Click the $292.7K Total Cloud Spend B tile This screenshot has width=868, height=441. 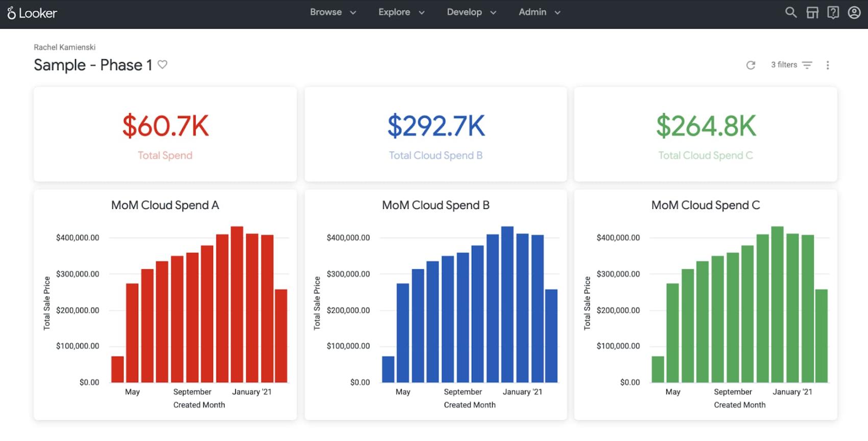tap(436, 134)
